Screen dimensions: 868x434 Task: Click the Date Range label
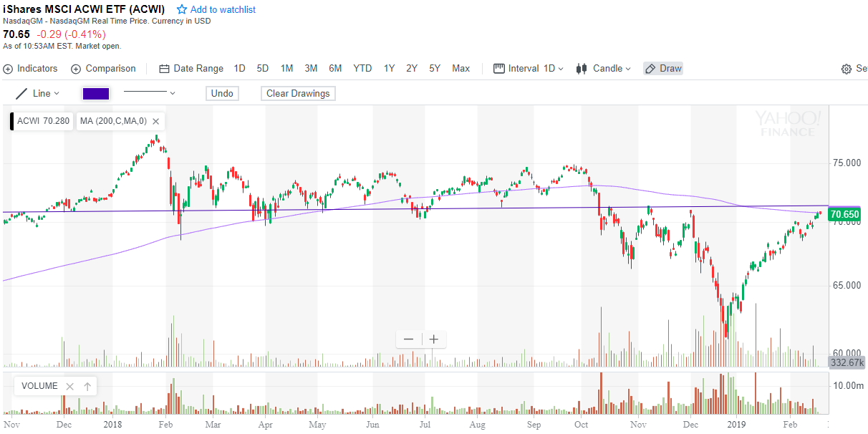tap(198, 69)
